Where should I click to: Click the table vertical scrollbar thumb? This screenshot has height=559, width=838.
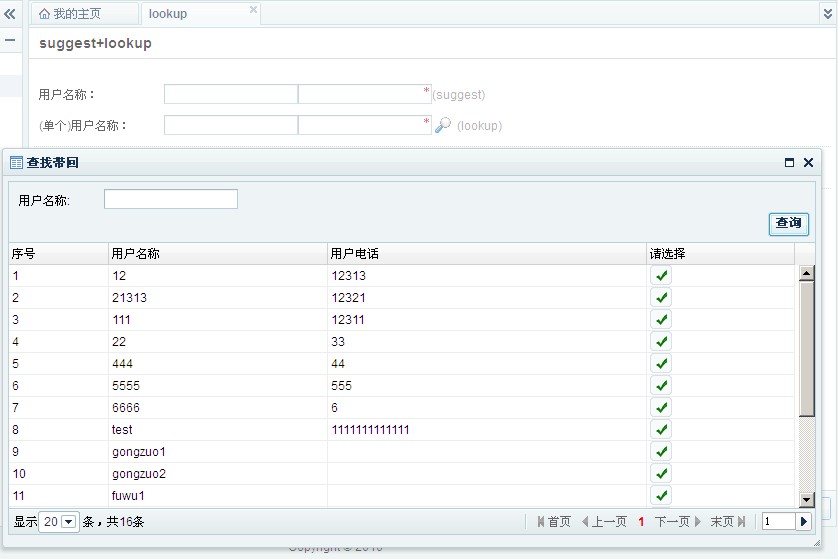click(x=806, y=349)
